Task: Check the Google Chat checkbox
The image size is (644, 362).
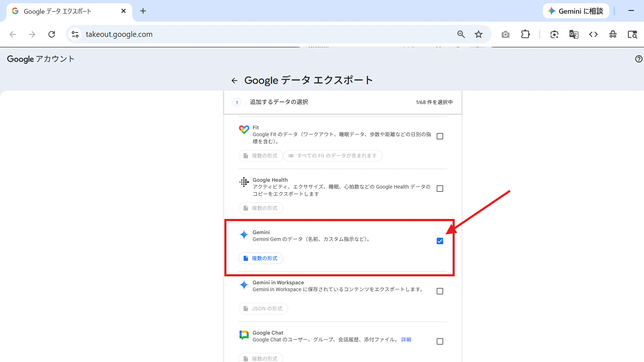Action: click(440, 341)
